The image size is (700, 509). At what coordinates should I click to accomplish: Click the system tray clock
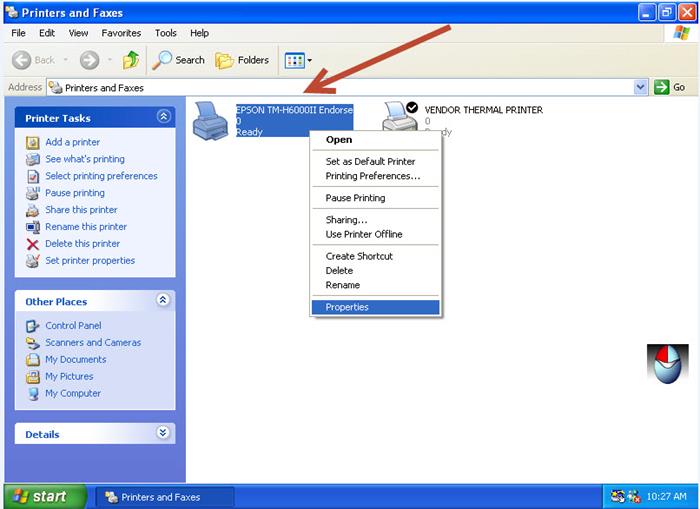(x=666, y=496)
